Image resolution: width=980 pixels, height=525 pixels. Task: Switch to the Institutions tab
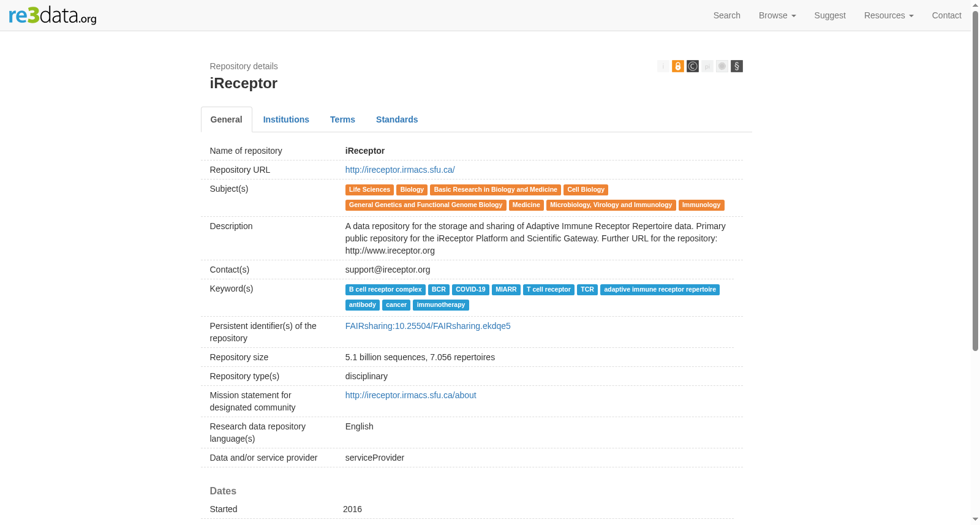click(286, 119)
